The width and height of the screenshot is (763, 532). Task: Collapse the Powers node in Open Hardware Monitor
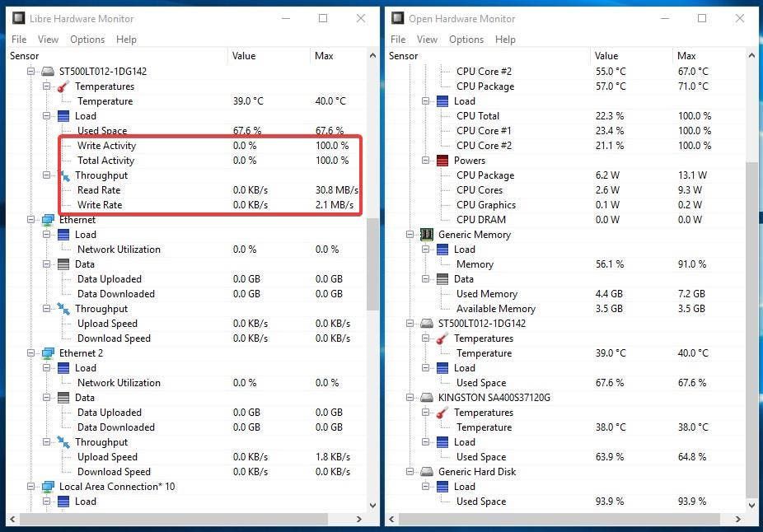pos(425,161)
